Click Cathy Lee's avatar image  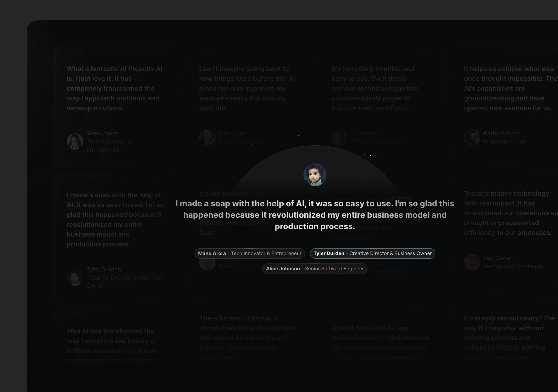click(207, 137)
